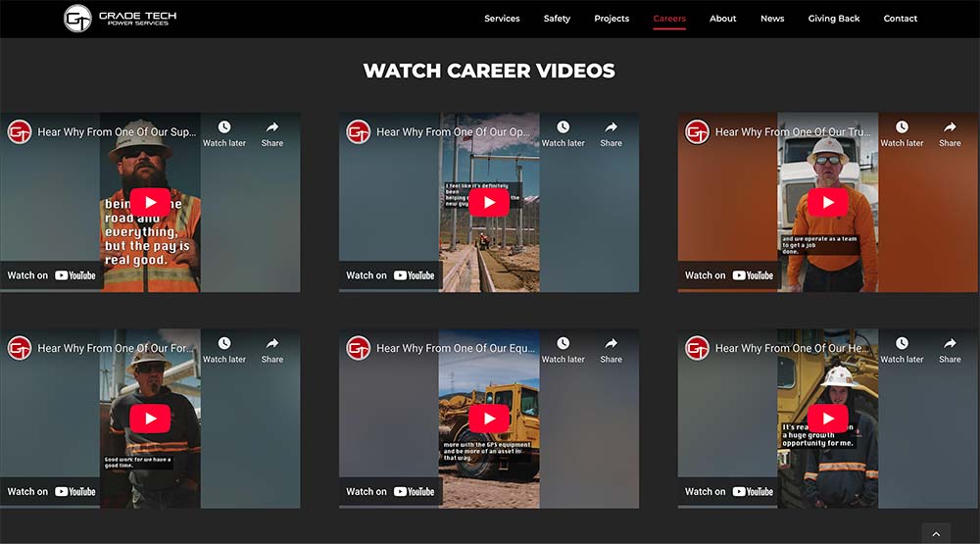
Task: Open Watch on YouTube for Operator video
Action: [x=390, y=275]
